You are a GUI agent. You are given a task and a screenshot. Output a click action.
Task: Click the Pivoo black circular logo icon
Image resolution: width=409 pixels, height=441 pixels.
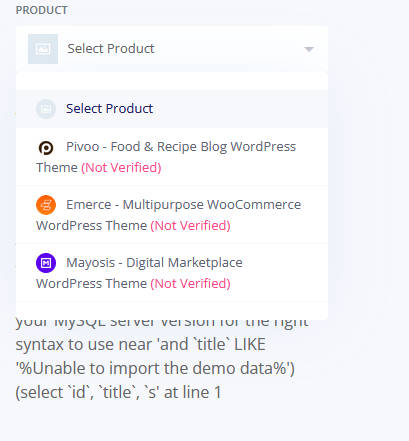point(46,148)
